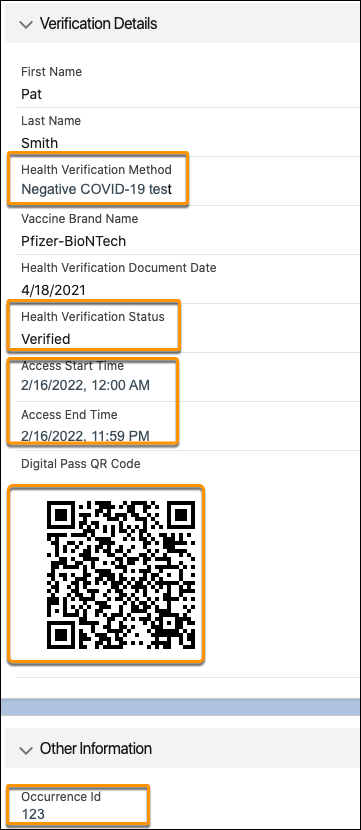Collapse the Verification Details section chevron

point(26,24)
